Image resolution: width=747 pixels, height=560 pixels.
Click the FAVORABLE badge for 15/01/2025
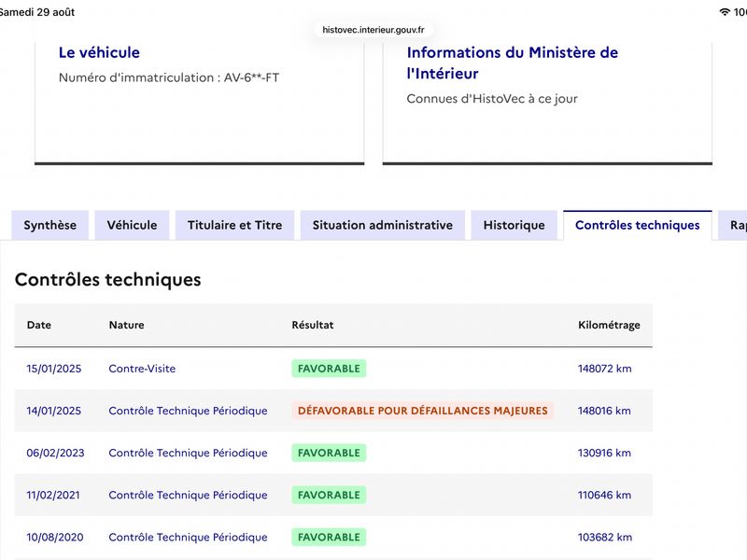329,369
